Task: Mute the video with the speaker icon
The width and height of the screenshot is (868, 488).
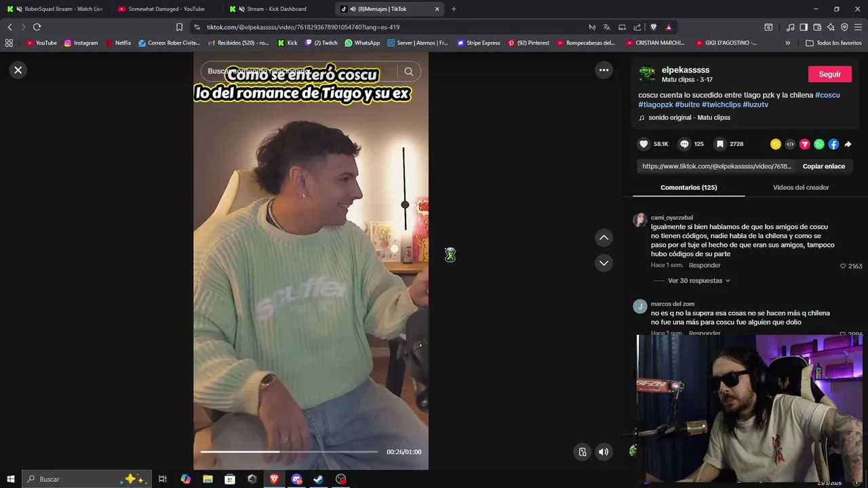Action: tap(604, 452)
